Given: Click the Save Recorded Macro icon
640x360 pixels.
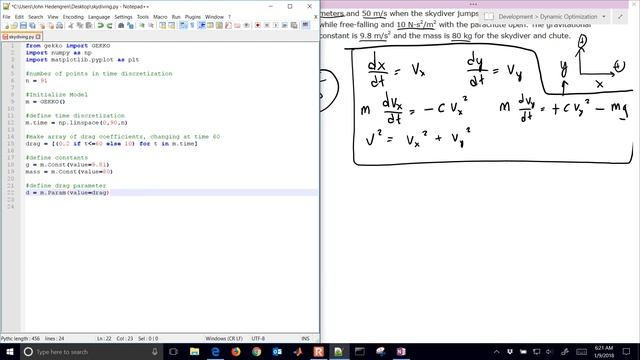Looking at the screenshot, I should (x=294, y=25).
